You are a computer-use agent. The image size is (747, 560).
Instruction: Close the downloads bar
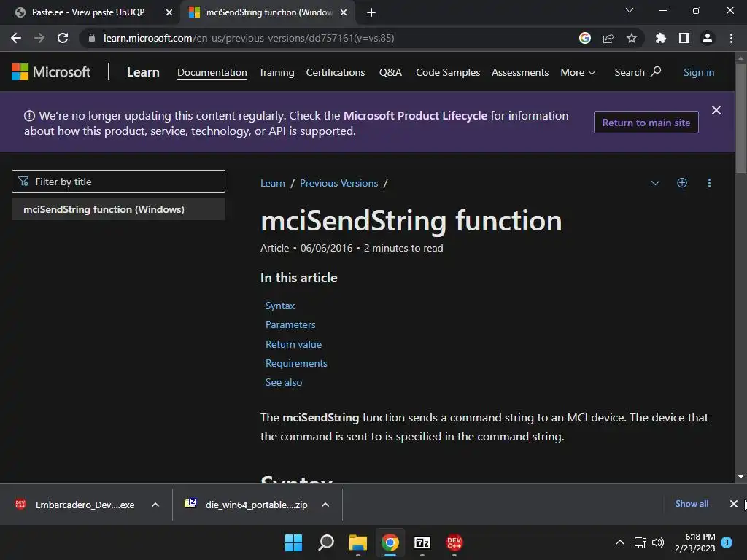pos(734,504)
